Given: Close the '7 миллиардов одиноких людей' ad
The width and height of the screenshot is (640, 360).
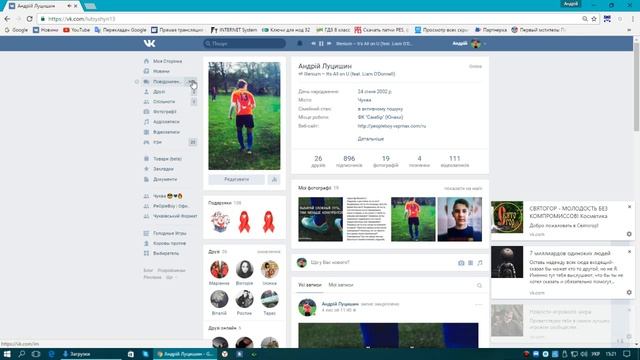Looking at the screenshot, I should (x=629, y=252).
